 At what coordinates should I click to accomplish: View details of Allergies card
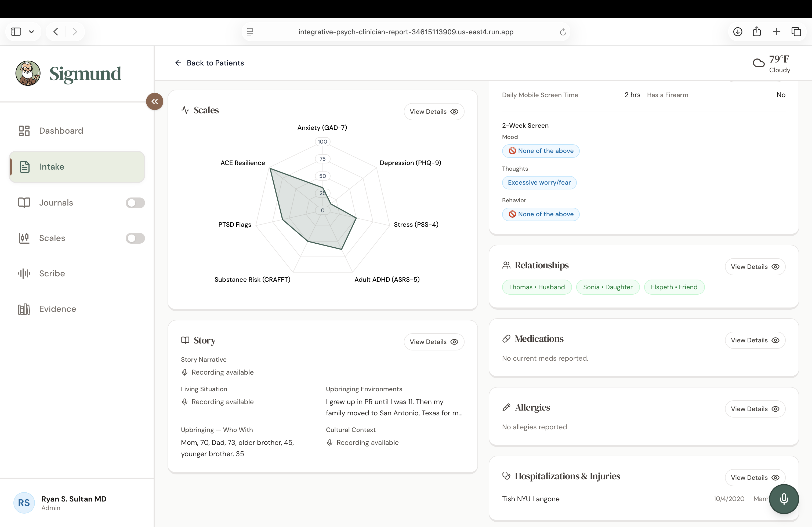(755, 409)
